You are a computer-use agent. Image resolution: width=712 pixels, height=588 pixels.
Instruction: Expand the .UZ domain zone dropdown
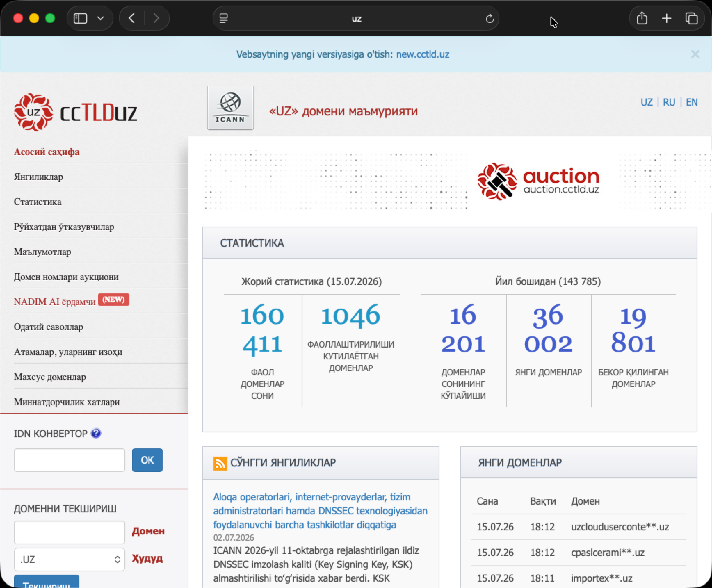click(x=69, y=559)
